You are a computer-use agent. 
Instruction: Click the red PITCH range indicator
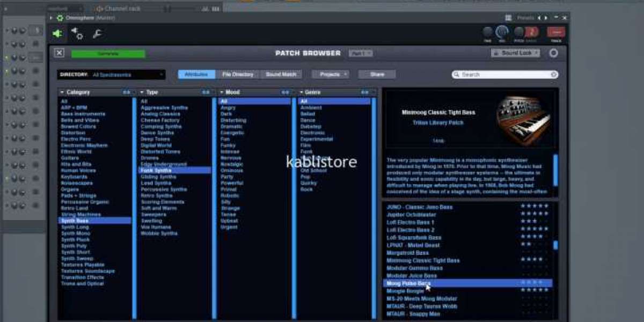tap(531, 32)
